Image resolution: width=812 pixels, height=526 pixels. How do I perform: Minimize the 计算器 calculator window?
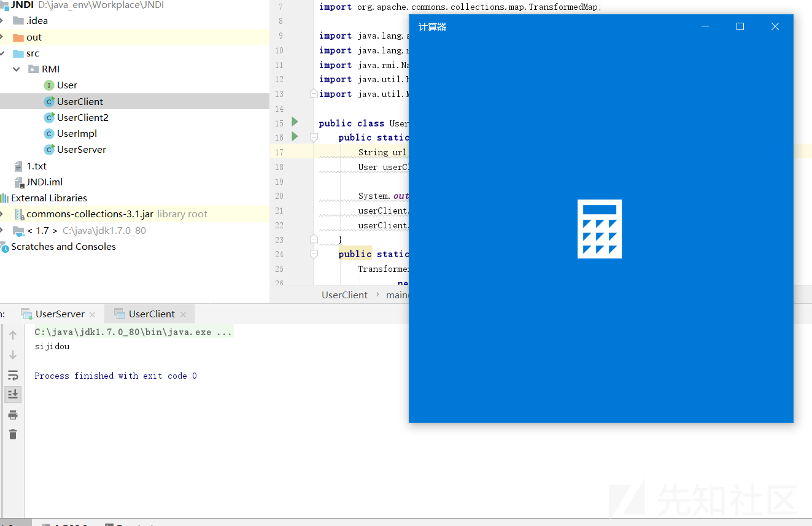pos(705,26)
